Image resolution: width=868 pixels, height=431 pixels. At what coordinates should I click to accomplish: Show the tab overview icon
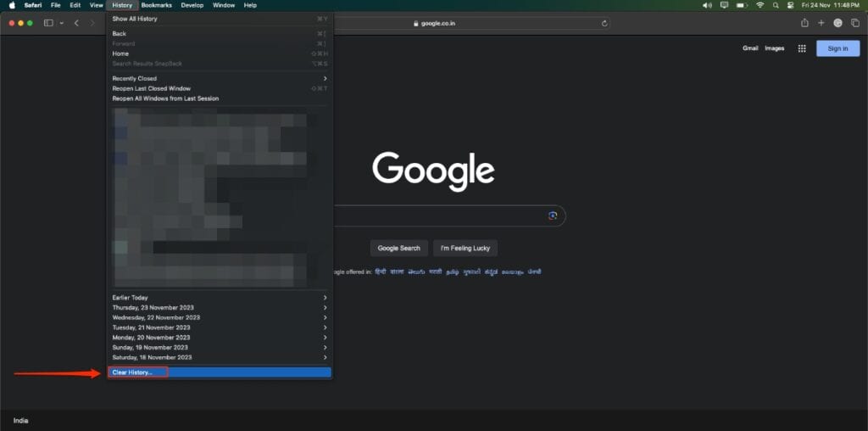855,23
